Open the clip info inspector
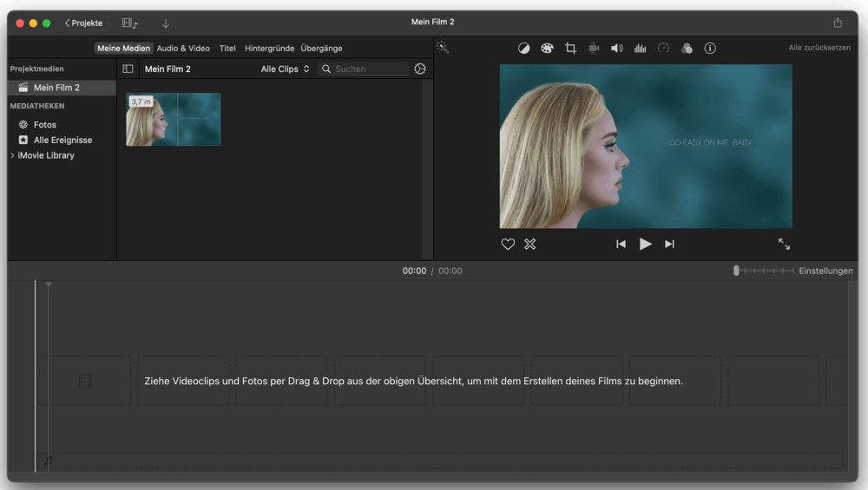Image resolution: width=868 pixels, height=490 pixels. coord(710,49)
